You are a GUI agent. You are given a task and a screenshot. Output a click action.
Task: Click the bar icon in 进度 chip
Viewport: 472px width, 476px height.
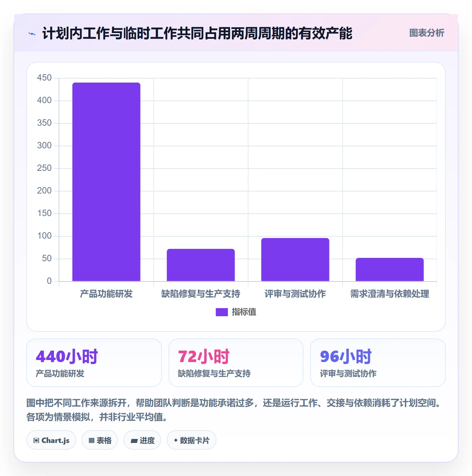tap(134, 441)
